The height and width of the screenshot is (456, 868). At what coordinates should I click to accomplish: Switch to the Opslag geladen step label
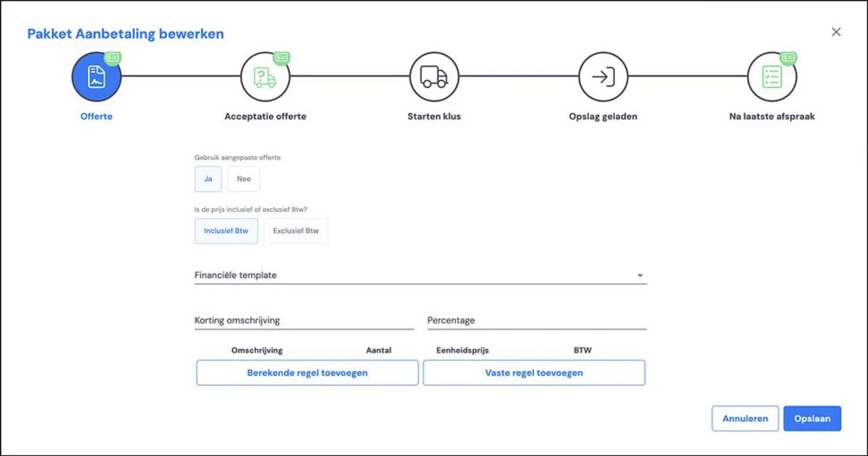click(x=603, y=116)
